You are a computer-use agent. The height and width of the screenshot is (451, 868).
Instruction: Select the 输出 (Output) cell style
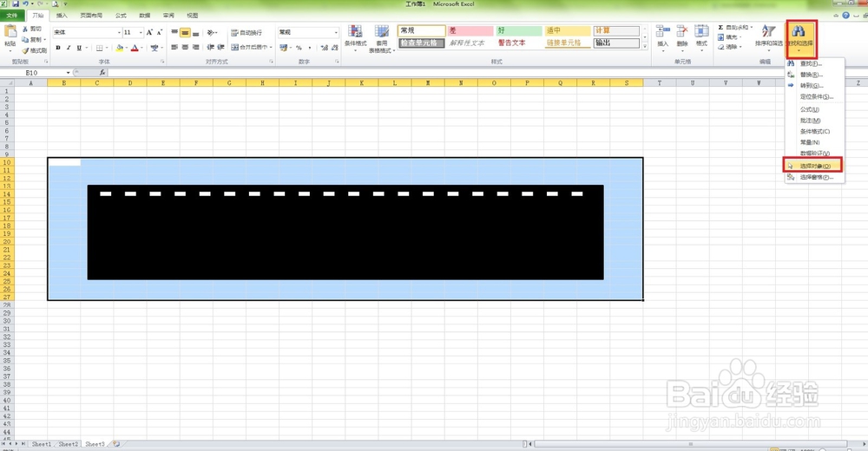616,42
